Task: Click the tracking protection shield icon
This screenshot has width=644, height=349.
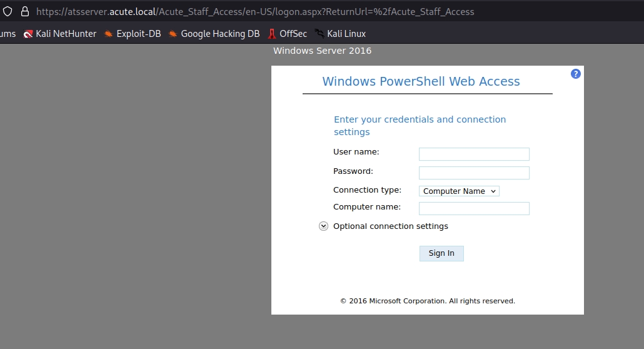Action: (x=8, y=11)
